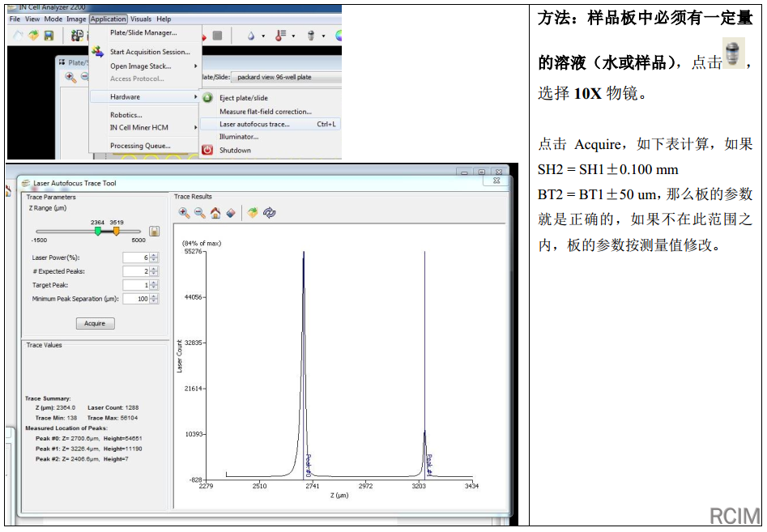Screen dimensions: 767x532
Task: Click the save icon in main toolbar
Action: click(x=49, y=36)
